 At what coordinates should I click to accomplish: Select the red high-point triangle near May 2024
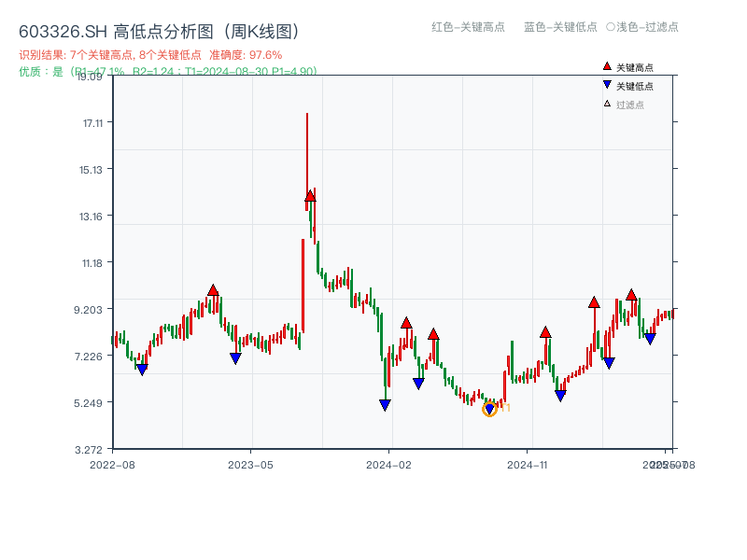coord(433,334)
